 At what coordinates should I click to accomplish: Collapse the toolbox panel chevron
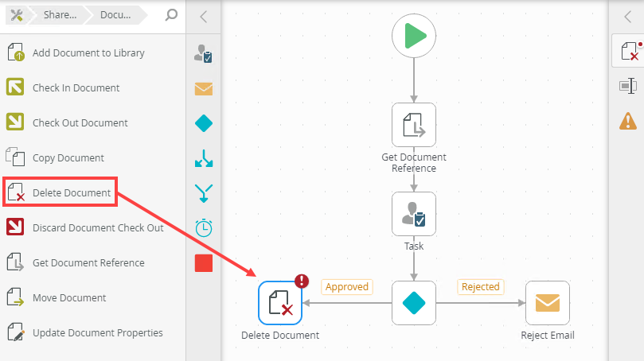click(x=203, y=17)
